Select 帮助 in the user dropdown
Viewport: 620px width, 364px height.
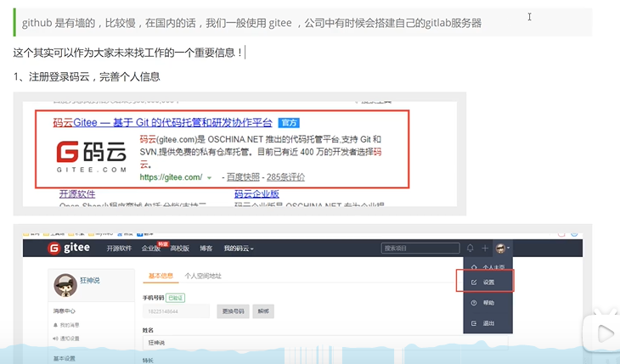click(x=488, y=303)
